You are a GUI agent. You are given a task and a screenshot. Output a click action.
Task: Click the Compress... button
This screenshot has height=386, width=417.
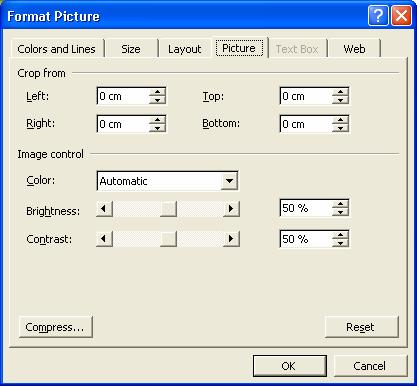coord(55,327)
